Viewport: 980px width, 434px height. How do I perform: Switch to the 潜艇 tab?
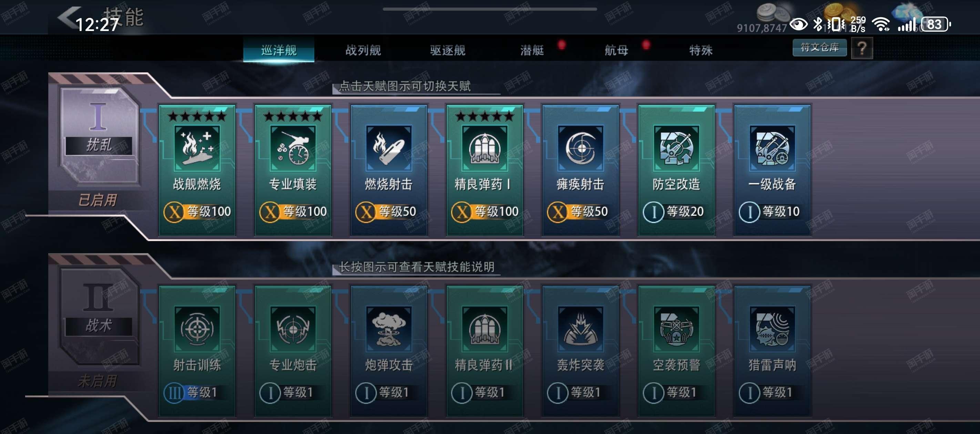click(532, 50)
